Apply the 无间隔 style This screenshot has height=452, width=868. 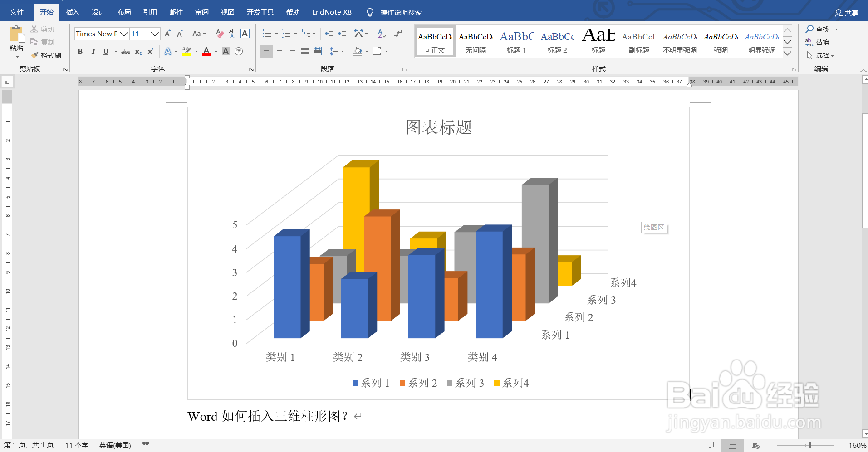click(x=476, y=42)
